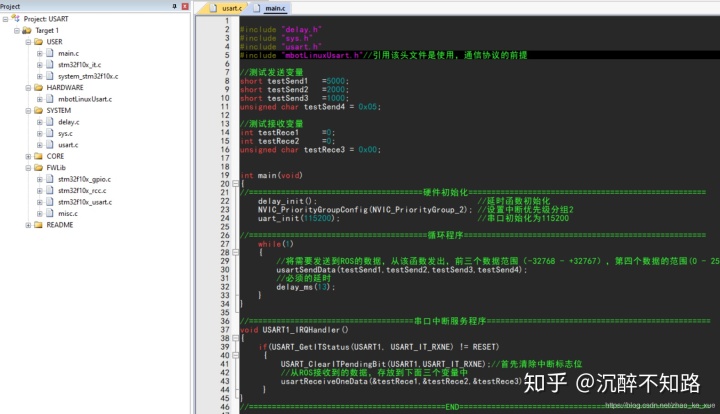This screenshot has width=720, height=414.
Task: Select stm32f10x_it.c in project tree
Action: click(79, 65)
